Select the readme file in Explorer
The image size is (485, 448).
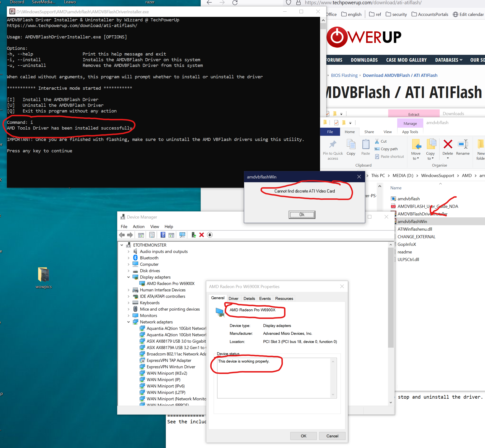pos(404,252)
